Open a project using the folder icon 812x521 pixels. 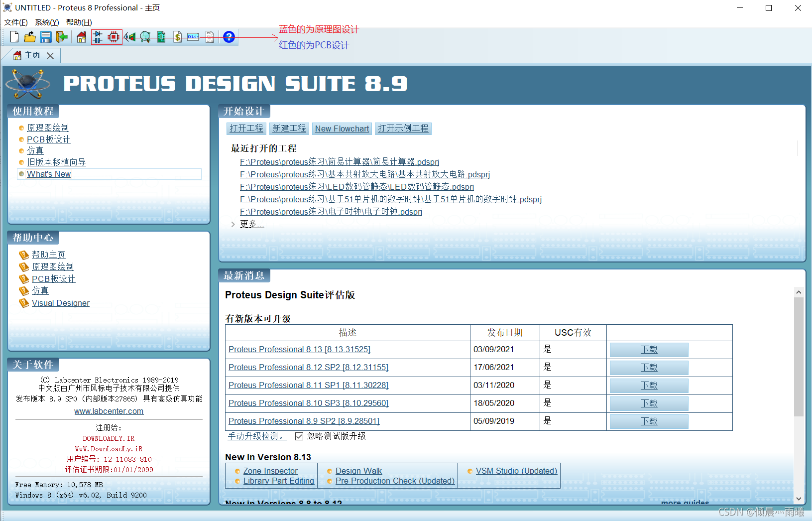(x=30, y=37)
